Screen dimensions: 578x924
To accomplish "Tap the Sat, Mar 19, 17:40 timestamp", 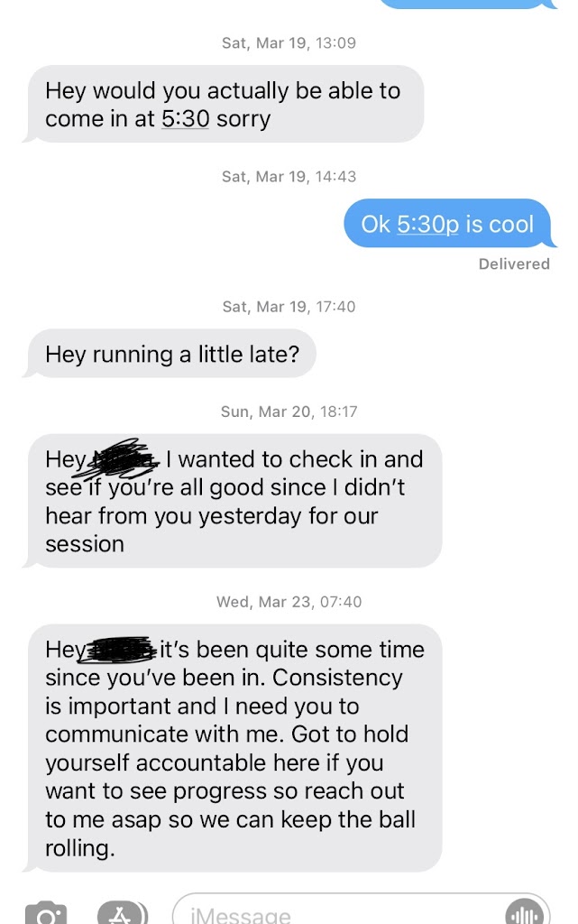I will pyautogui.click(x=289, y=307).
